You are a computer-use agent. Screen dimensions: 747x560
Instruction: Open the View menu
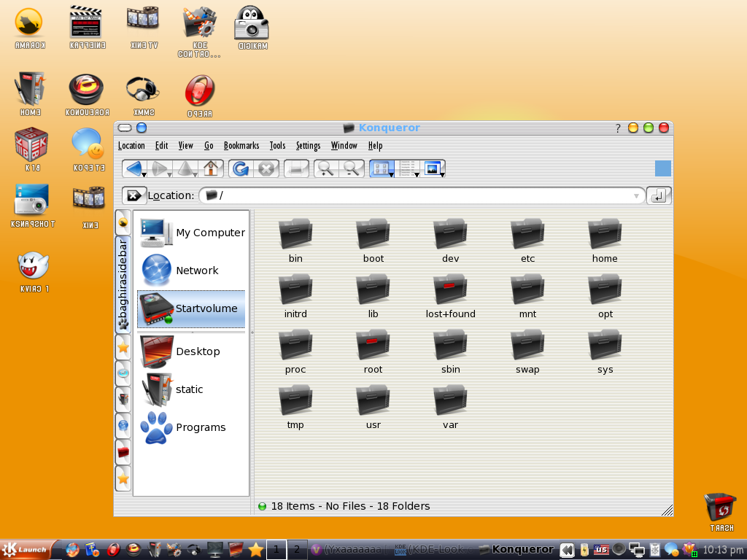(x=186, y=146)
